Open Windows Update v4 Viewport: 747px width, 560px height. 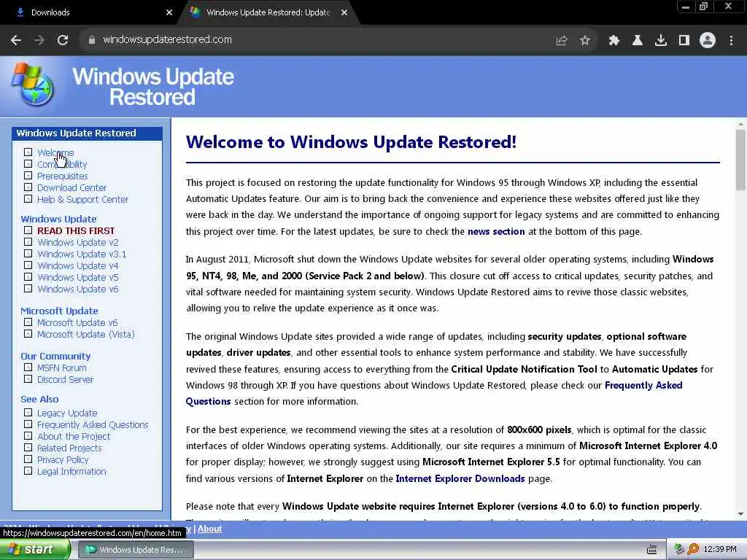click(77, 265)
